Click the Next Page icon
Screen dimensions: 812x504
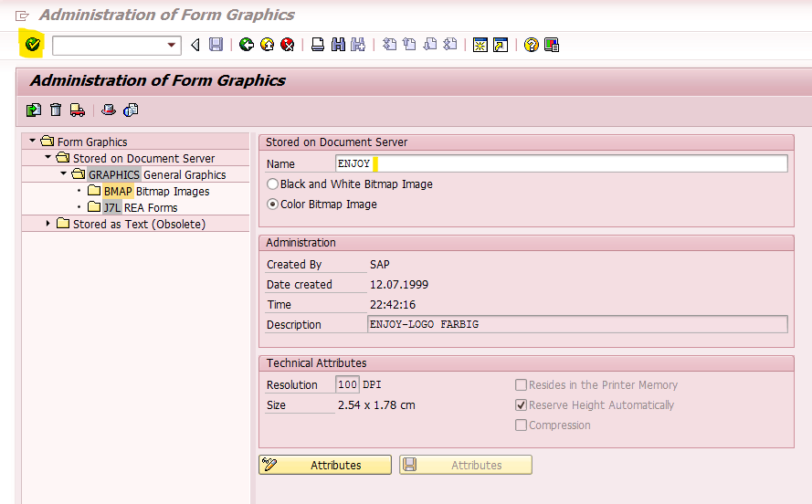tap(430, 45)
